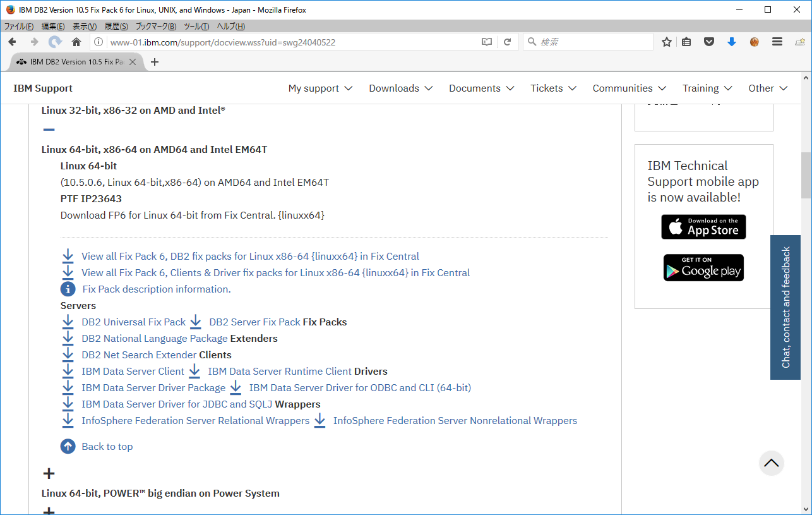Image resolution: width=812 pixels, height=515 pixels.
Task: Click inside the URL address bar
Action: (x=294, y=42)
